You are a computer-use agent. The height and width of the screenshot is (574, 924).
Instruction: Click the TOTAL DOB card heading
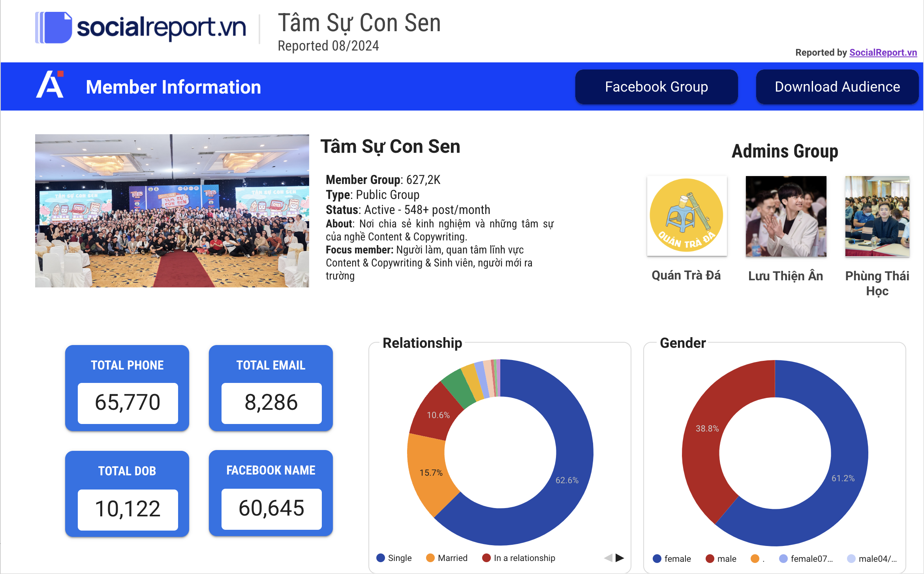pos(127,471)
